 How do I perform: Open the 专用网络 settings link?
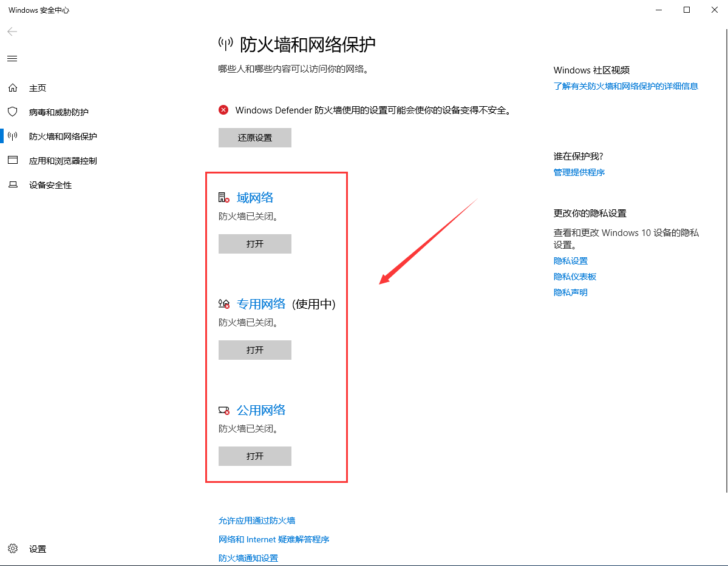pyautogui.click(x=261, y=304)
